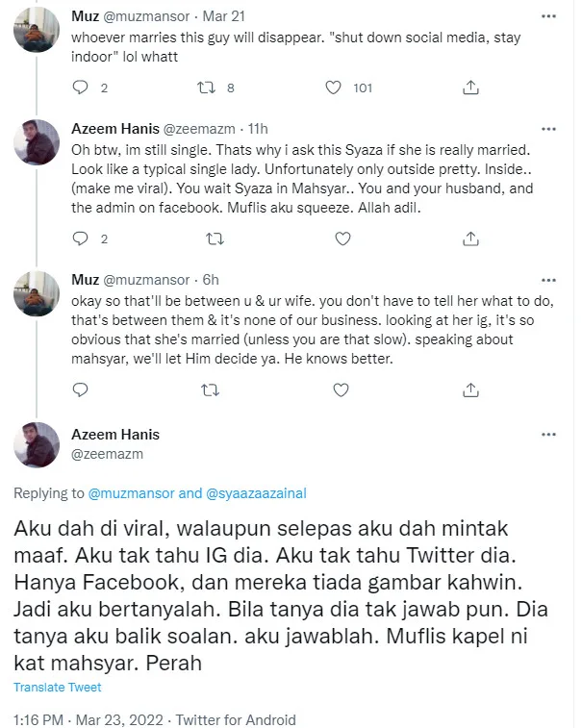This screenshot has height=728, width=582.
Task: Share Azeem Hanis's 11h tweet
Action: click(470, 238)
